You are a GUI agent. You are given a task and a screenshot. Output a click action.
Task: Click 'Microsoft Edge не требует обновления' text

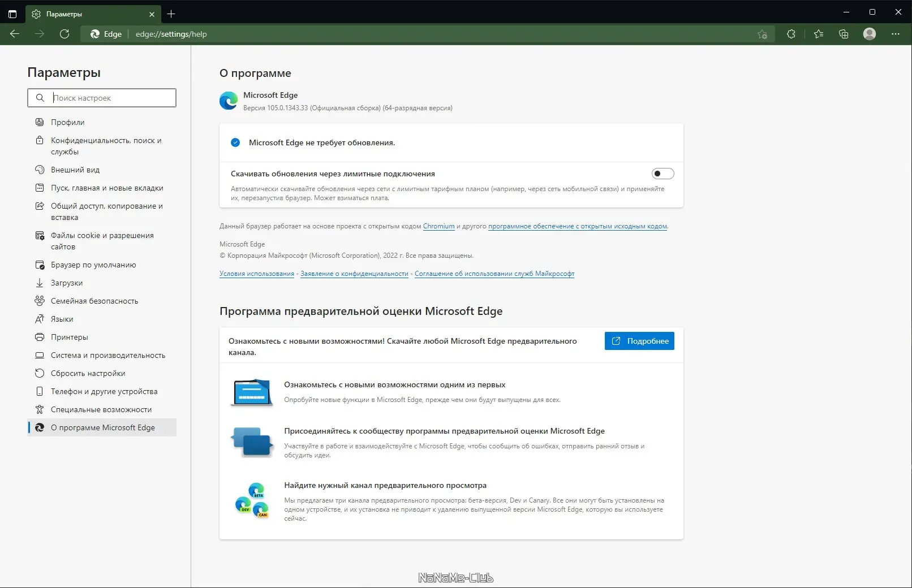[322, 142]
